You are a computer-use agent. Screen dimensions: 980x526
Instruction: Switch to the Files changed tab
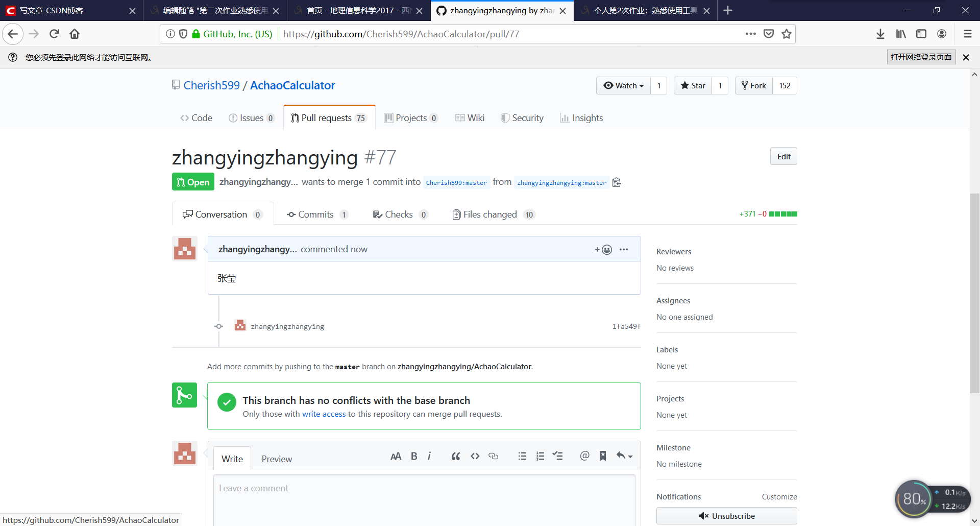[494, 214]
